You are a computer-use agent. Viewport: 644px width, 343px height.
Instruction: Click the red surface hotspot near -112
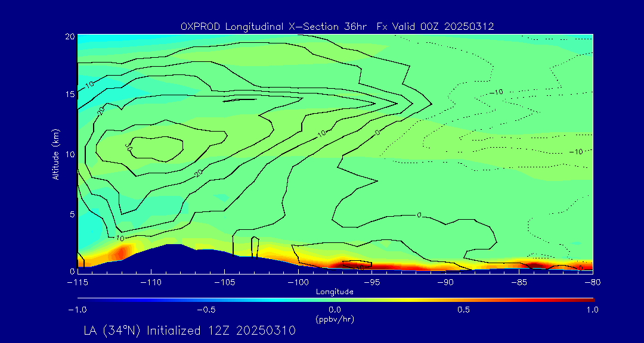(x=122, y=251)
